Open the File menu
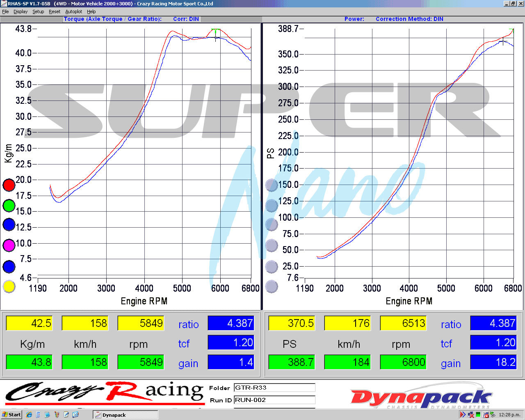 [5, 11]
